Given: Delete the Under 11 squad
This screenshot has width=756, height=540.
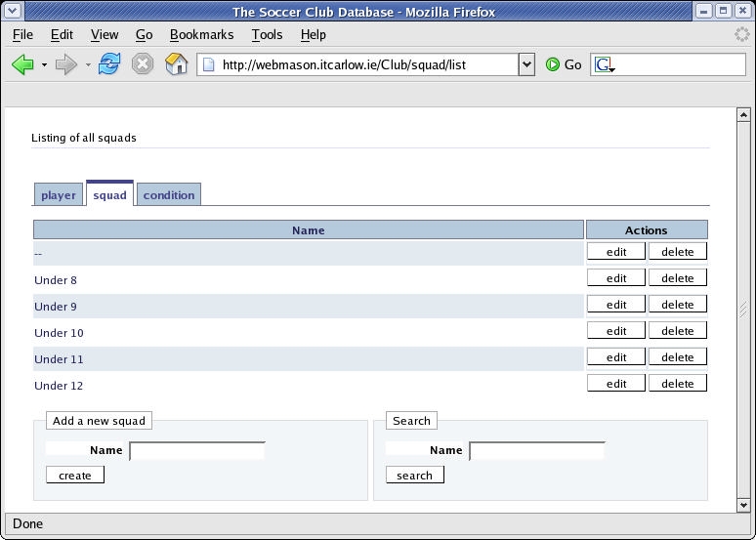Looking at the screenshot, I should tap(677, 357).
